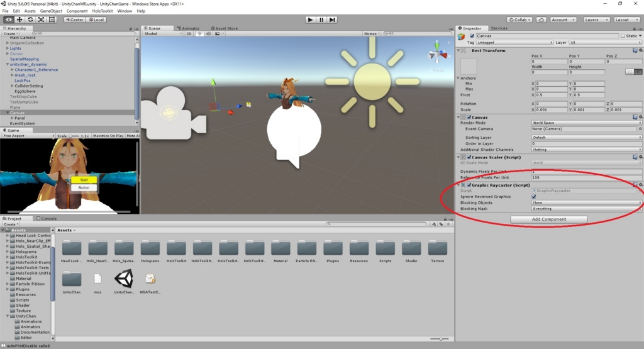The width and height of the screenshot is (644, 349).
Task: Switch to the Console tab
Action: (47, 218)
